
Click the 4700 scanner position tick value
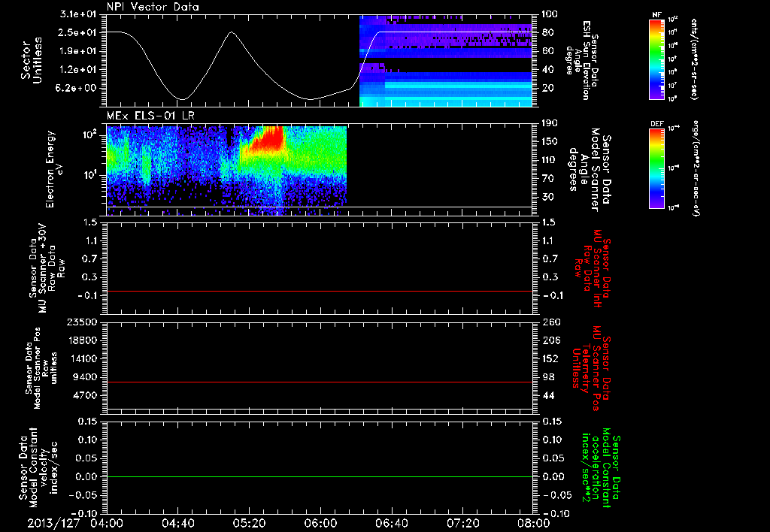(86, 395)
